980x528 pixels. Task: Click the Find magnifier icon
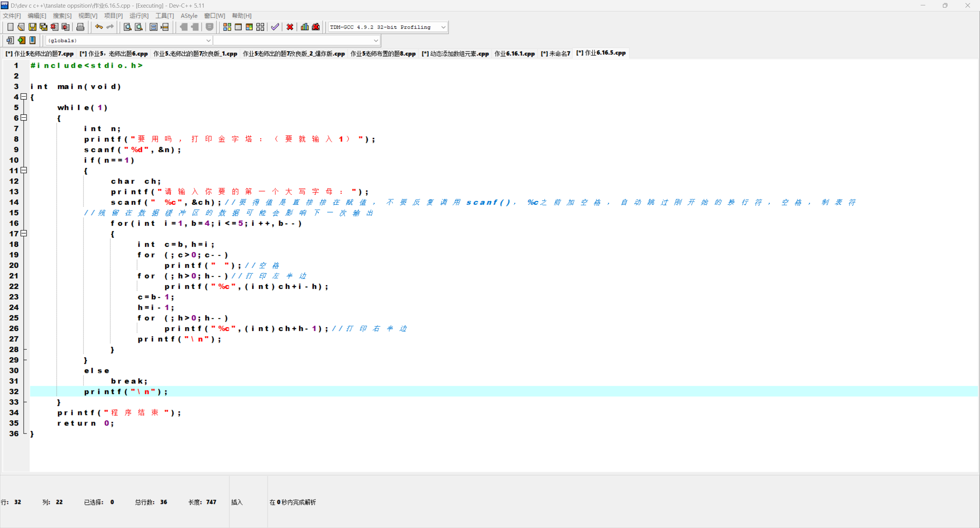pos(127,27)
